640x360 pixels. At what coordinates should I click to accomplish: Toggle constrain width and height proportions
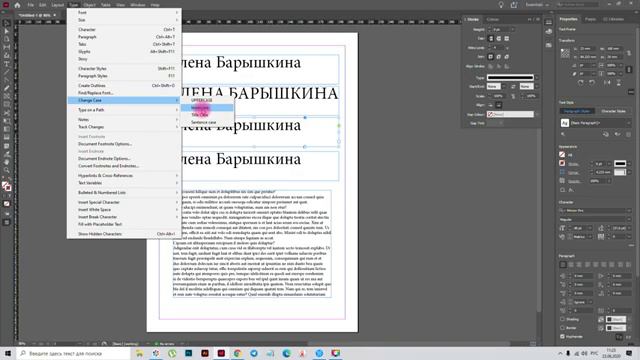point(629,53)
